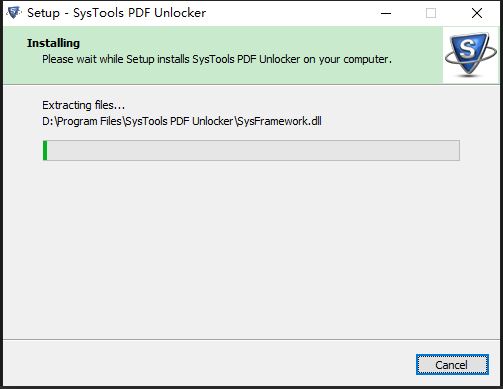503x389 pixels.
Task: Click the green filled portion of progress bar
Action: [x=45, y=150]
